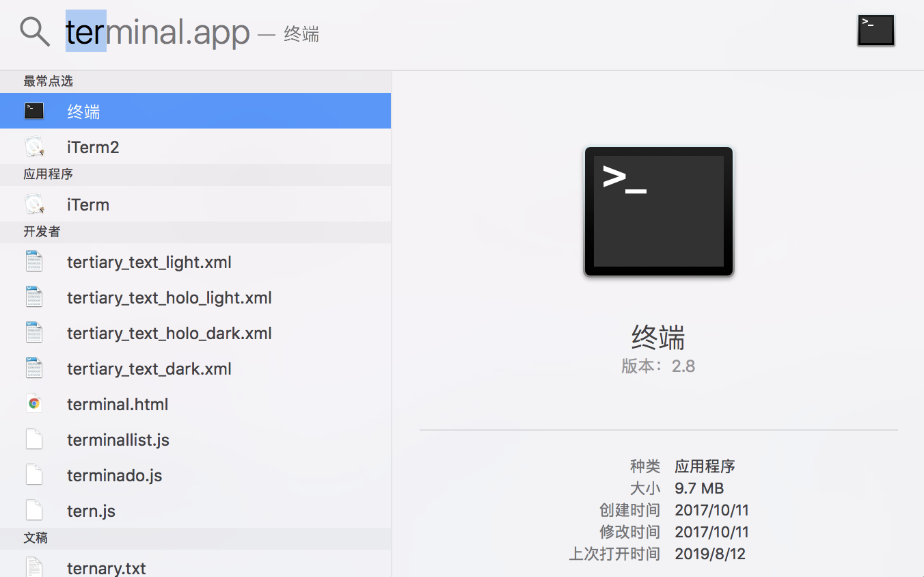
Task: Click the 文稿 section header
Action: pyautogui.click(x=195, y=538)
